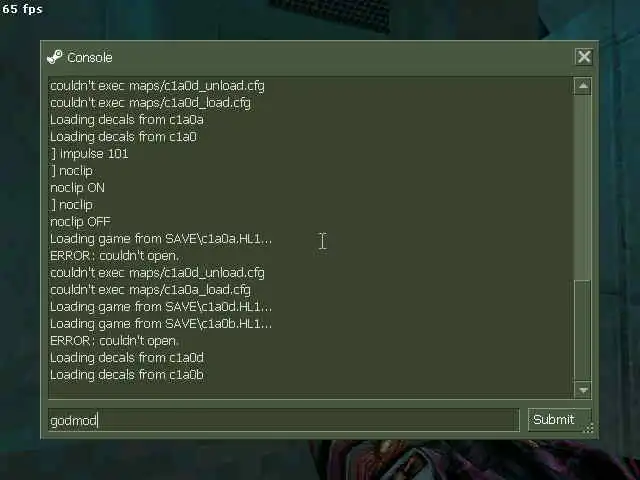Click the Steam logo in Console title bar
This screenshot has height=480, width=640.
55,57
